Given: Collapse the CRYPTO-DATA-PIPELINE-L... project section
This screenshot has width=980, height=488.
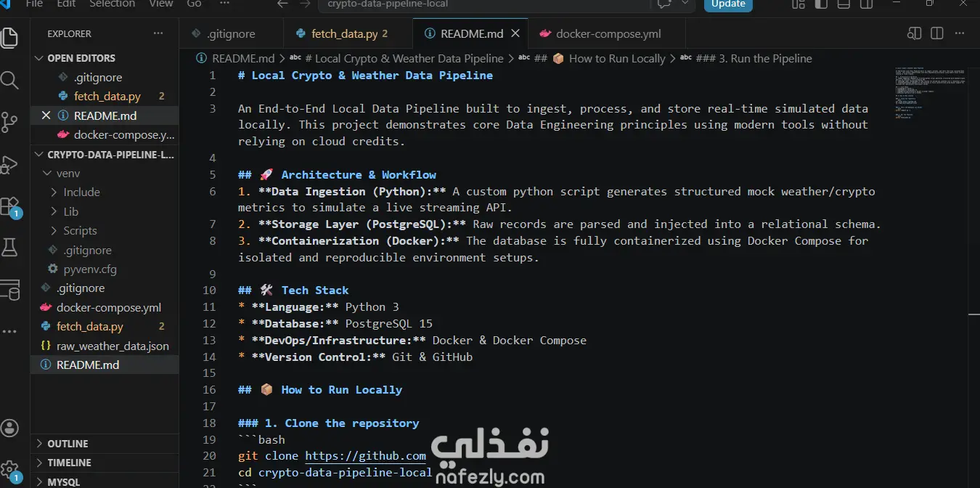Looking at the screenshot, I should [38, 154].
